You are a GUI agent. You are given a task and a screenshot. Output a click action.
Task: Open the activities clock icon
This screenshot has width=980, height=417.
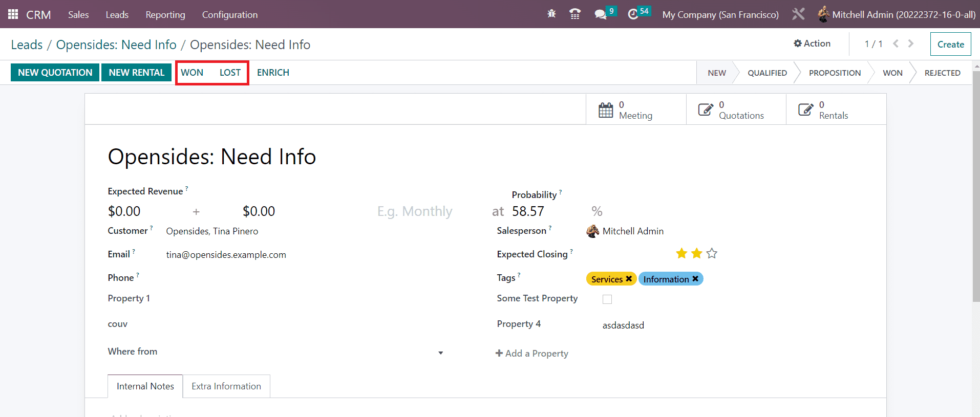[633, 14]
